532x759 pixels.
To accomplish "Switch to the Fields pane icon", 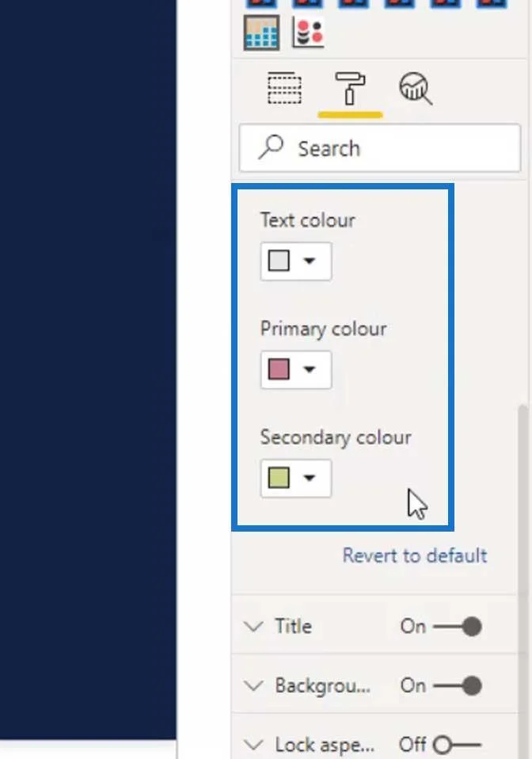I will click(284, 88).
